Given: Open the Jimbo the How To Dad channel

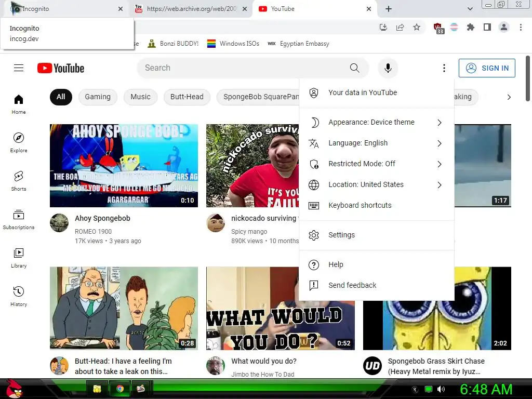Looking at the screenshot, I should pyautogui.click(x=262, y=374).
